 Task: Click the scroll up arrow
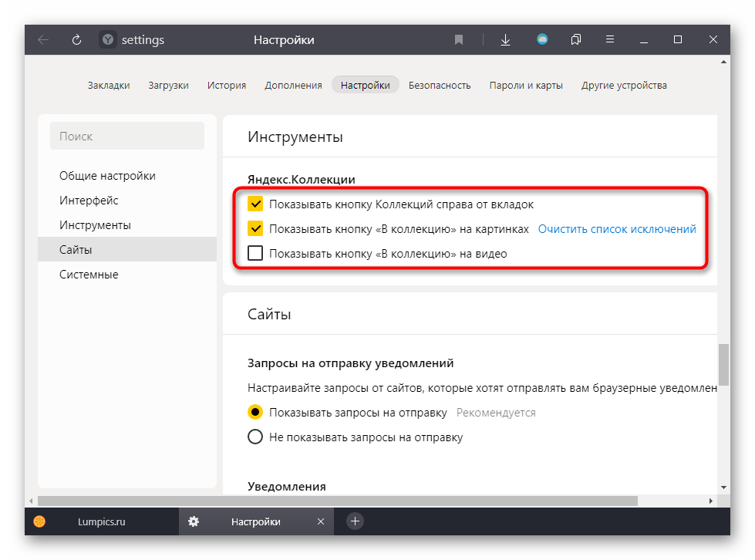[723, 62]
